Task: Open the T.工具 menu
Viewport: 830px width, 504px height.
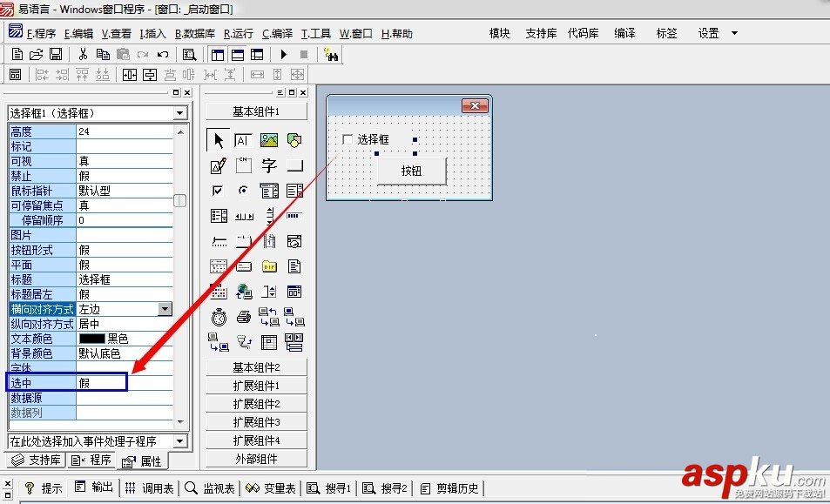Action: coord(316,33)
